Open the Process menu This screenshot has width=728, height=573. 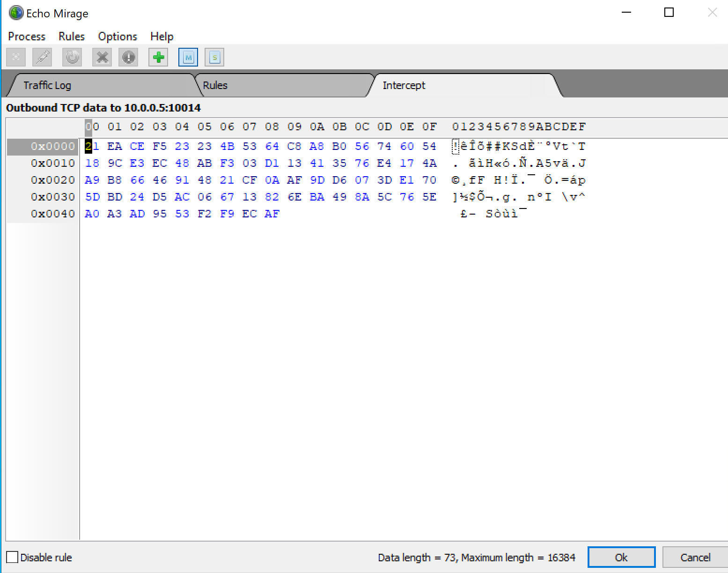point(27,37)
